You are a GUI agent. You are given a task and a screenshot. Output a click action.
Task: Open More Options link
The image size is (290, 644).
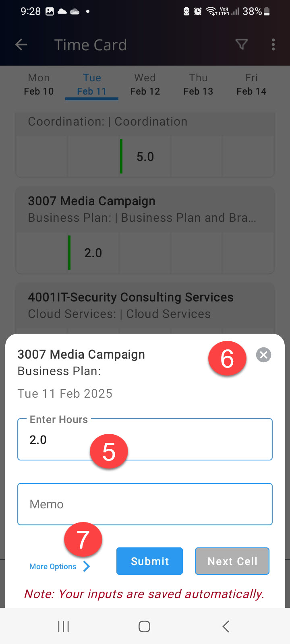[53, 566]
